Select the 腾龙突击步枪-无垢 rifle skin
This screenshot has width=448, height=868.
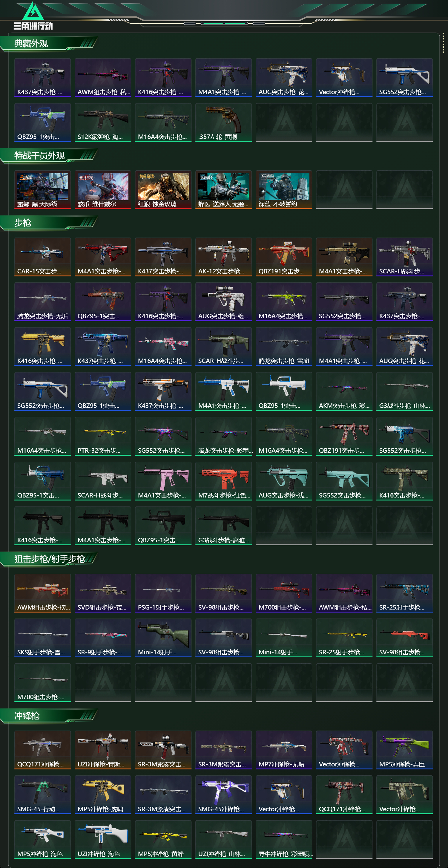tap(42, 301)
